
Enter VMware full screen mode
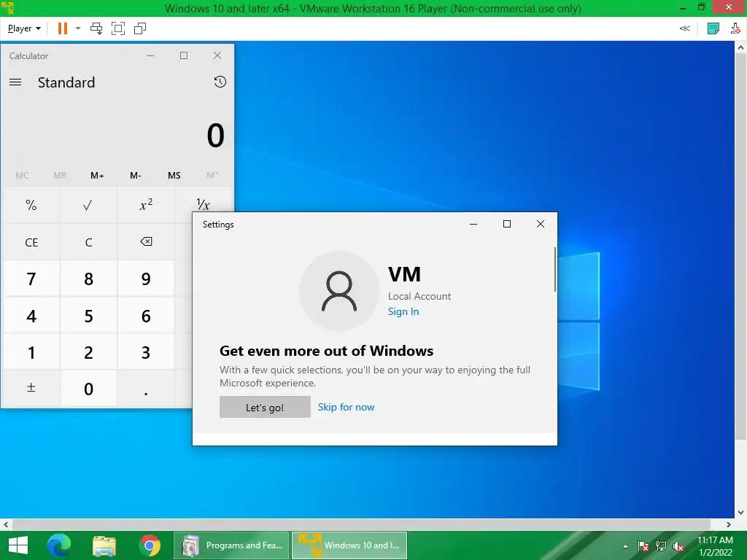118,28
